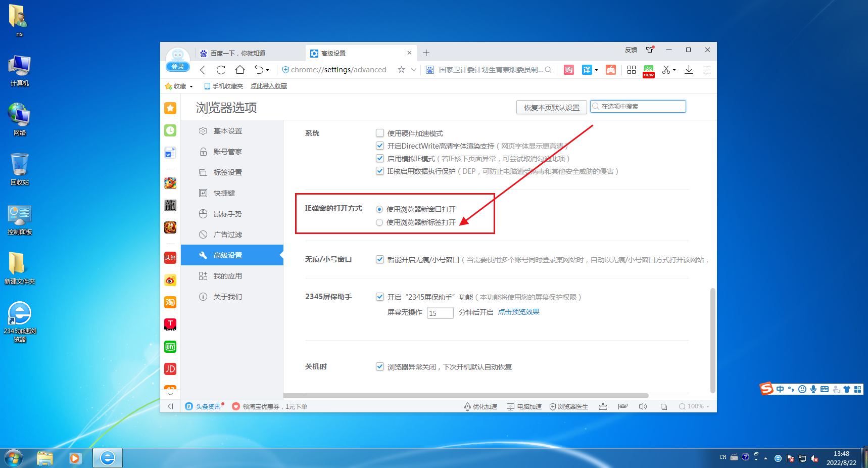Uncheck 浏览器异常关闭自动恢复 checkbox
This screenshot has height=468, width=868.
[x=380, y=366]
